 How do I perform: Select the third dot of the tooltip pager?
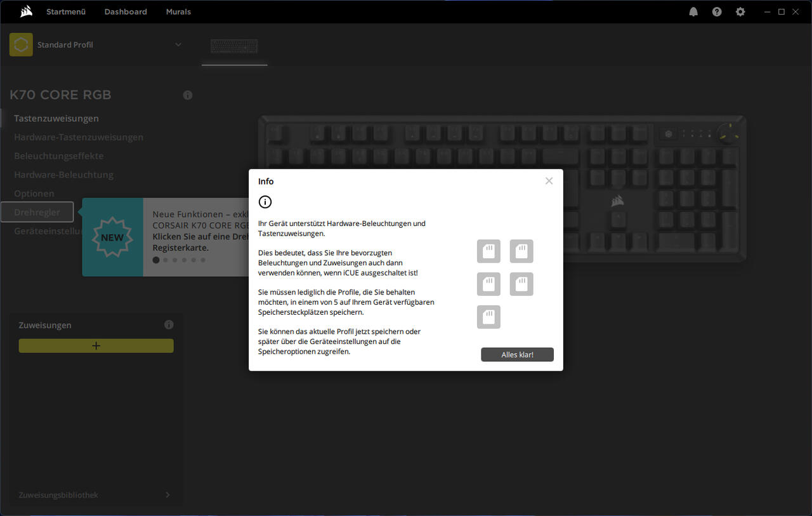point(175,260)
